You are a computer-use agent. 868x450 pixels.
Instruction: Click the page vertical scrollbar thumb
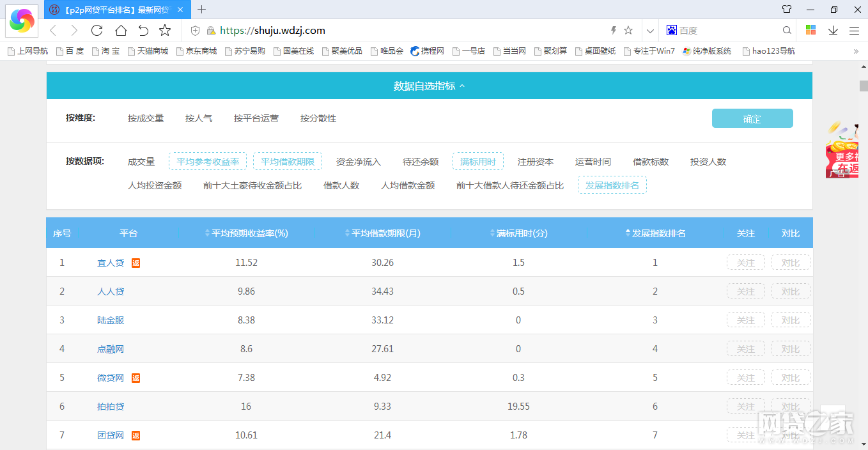[x=864, y=86]
